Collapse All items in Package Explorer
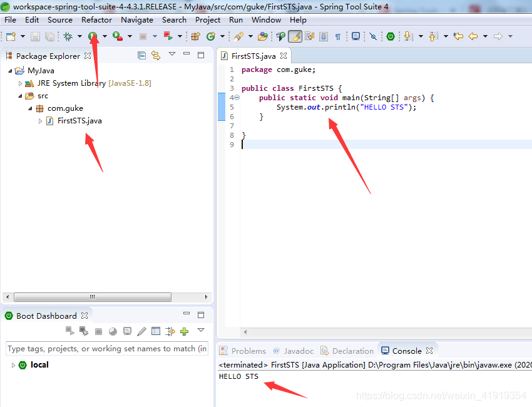 pyautogui.click(x=141, y=55)
